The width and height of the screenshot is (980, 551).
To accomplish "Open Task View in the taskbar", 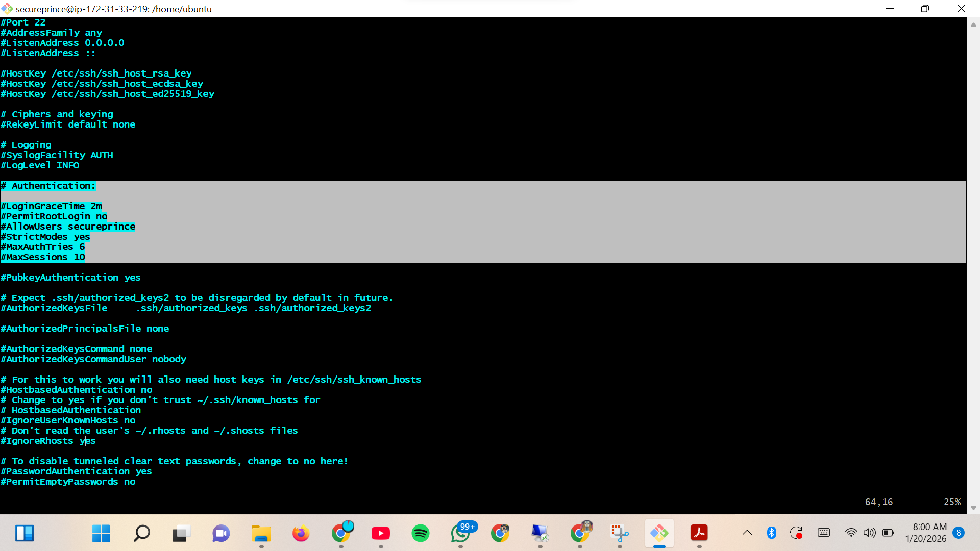I will (x=181, y=533).
